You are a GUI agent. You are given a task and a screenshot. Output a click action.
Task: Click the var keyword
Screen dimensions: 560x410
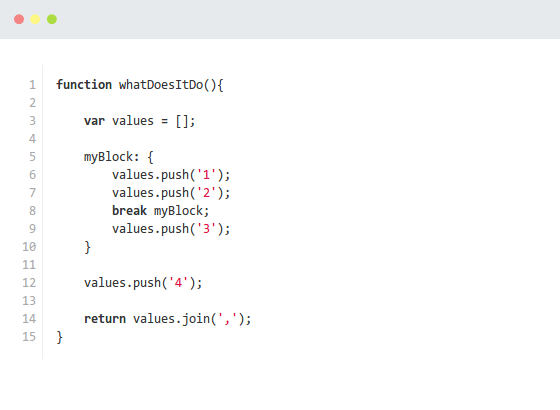click(94, 121)
